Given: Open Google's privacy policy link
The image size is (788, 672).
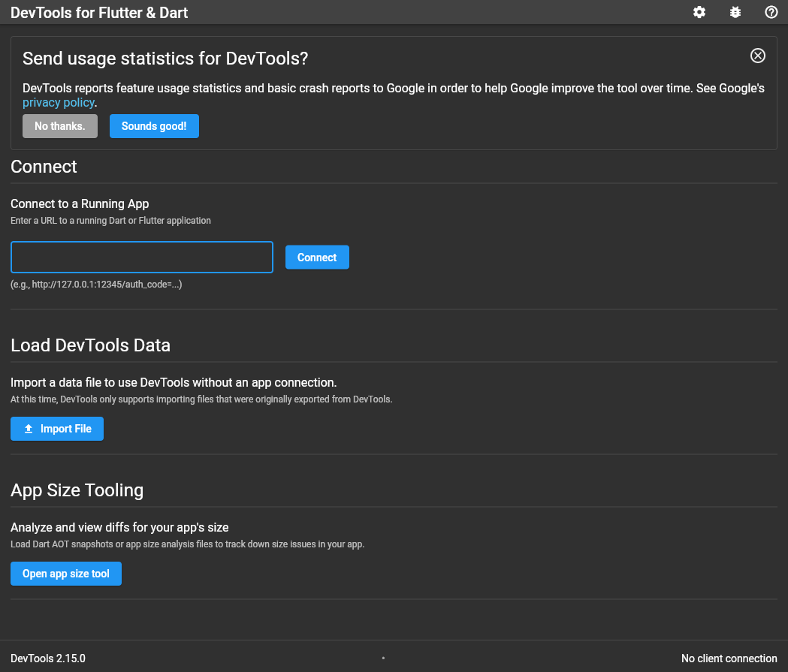Looking at the screenshot, I should click(x=59, y=102).
